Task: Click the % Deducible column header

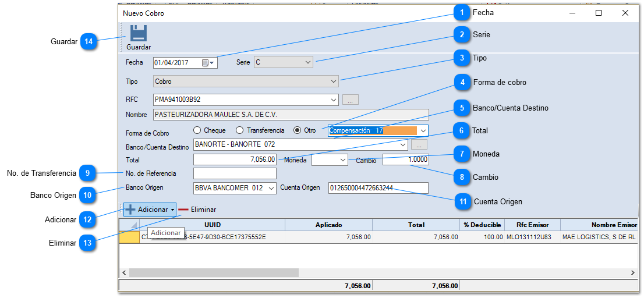Action: pyautogui.click(x=481, y=225)
